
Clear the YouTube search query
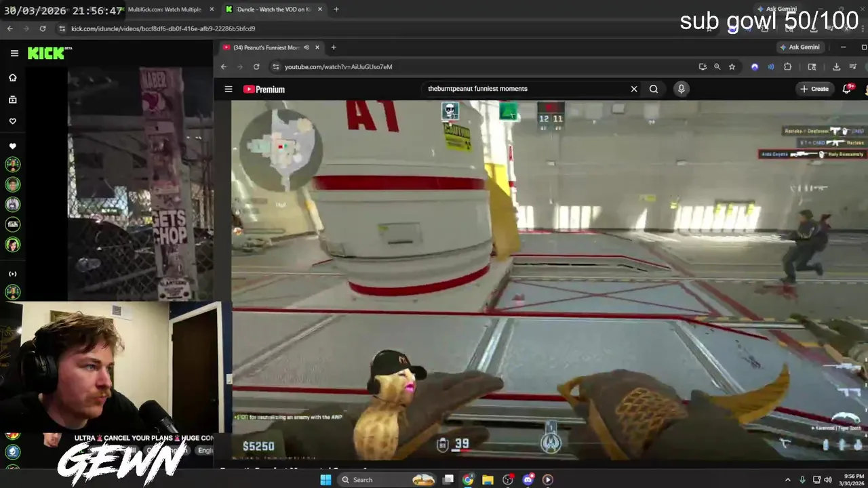point(634,89)
